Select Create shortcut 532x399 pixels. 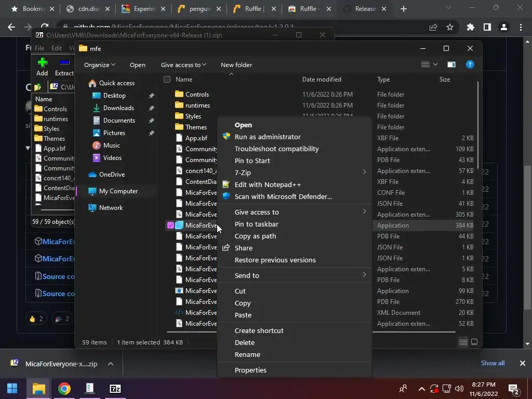click(294, 330)
